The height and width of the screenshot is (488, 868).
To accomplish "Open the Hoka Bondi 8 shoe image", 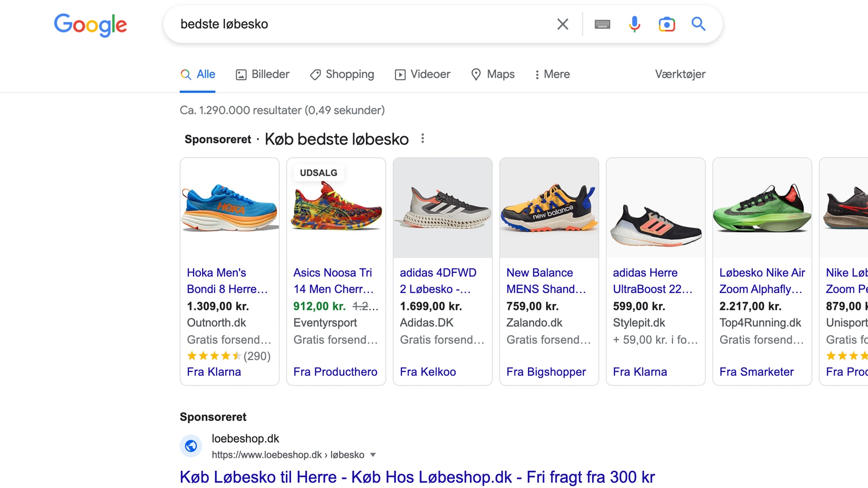I will tap(230, 208).
